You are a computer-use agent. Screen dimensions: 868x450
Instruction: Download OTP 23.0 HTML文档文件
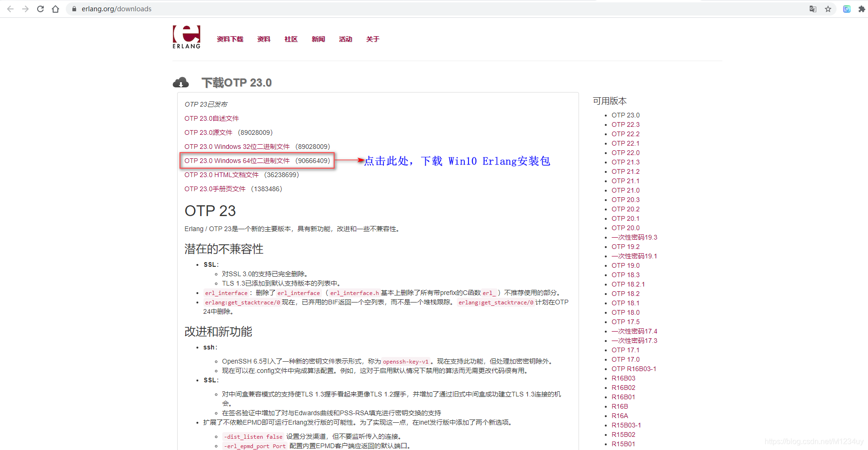[x=221, y=175]
